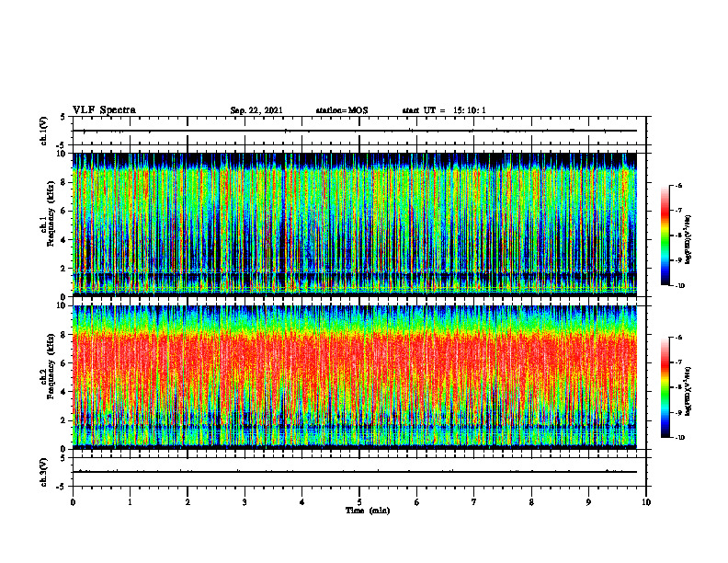Viewport: 728px width, 563px height.
Task: Click time axis tick label "6"
Action: click(417, 502)
